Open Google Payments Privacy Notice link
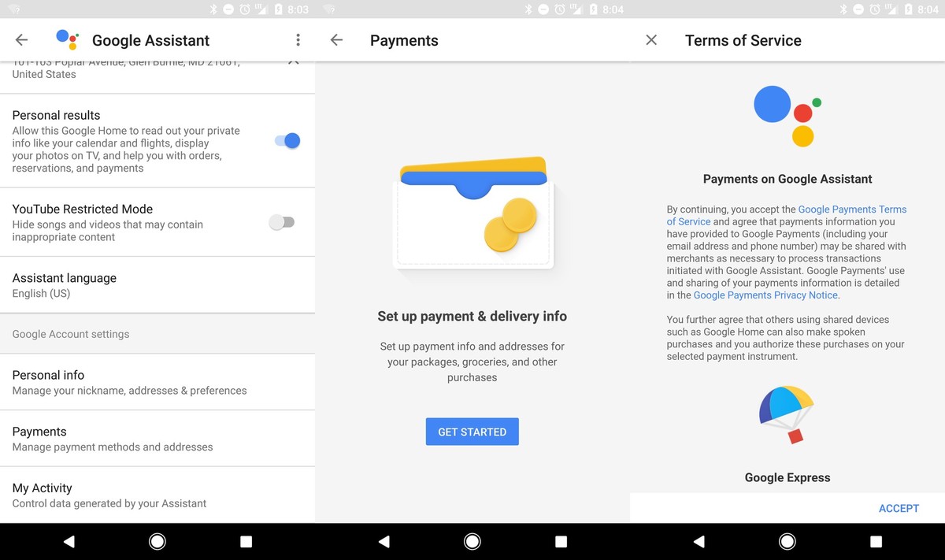 click(x=766, y=295)
